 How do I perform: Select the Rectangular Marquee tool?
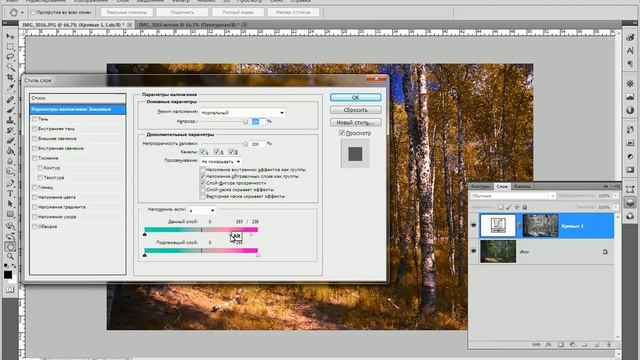tap(10, 47)
